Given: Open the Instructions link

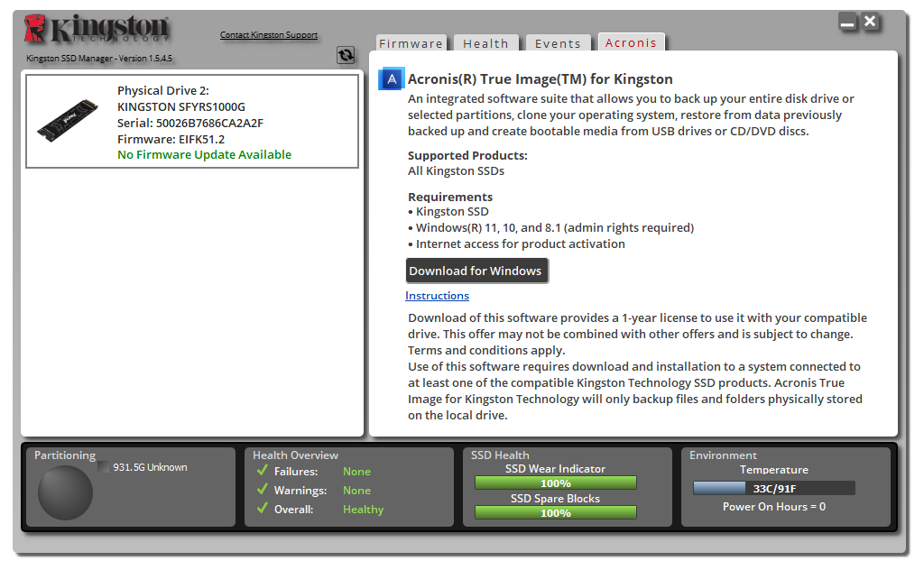Looking at the screenshot, I should coord(438,296).
